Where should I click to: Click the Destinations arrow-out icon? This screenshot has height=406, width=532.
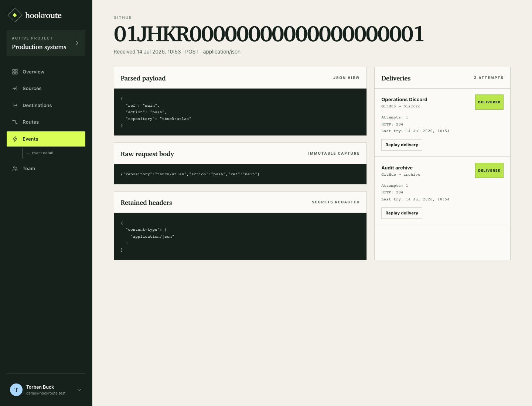click(15, 105)
